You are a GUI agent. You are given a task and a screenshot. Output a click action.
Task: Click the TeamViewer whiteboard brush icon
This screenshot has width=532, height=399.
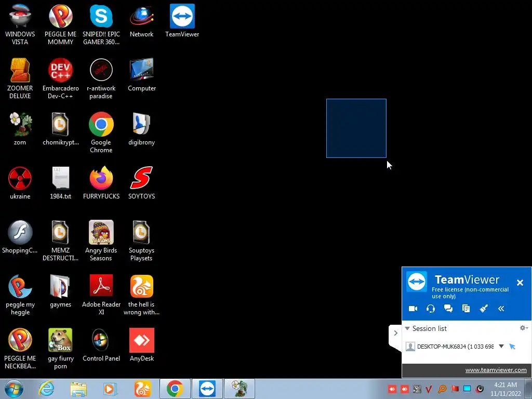pos(484,309)
